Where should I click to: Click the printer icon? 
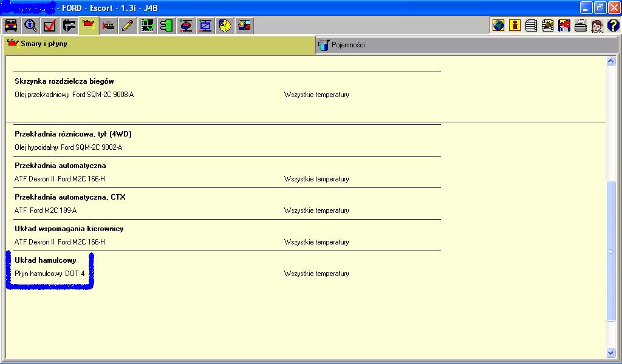point(581,25)
